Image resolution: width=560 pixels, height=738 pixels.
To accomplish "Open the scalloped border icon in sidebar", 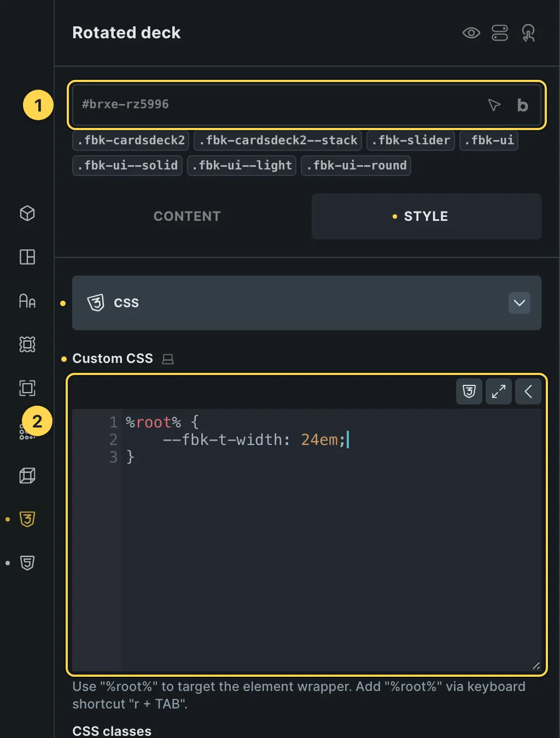I will pos(27,344).
